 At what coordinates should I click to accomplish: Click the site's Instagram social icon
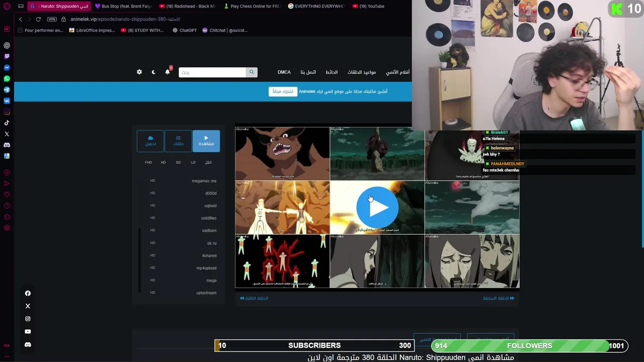[28, 319]
